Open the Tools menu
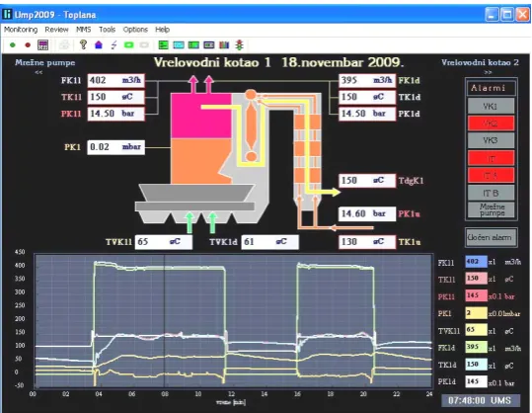This screenshot has width=532, height=413. pos(108,30)
